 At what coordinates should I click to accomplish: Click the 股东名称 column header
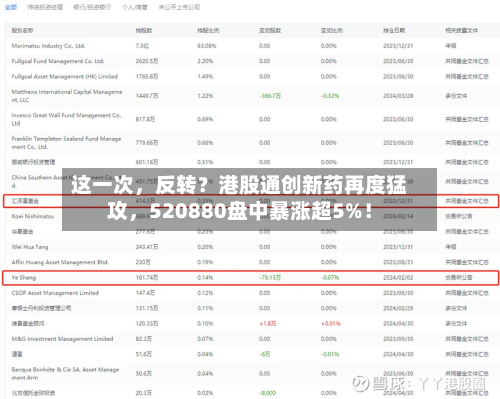[22, 30]
